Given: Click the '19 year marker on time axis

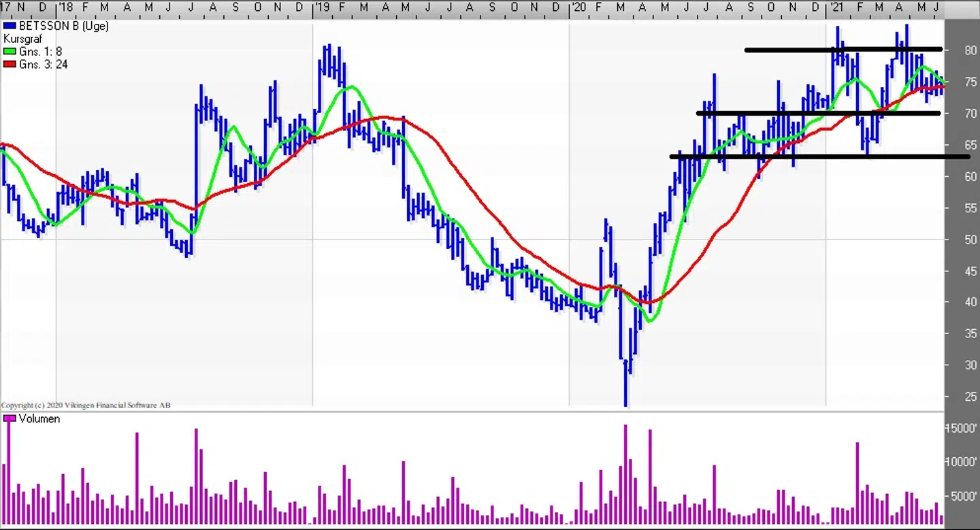Looking at the screenshot, I should pyautogui.click(x=322, y=7).
